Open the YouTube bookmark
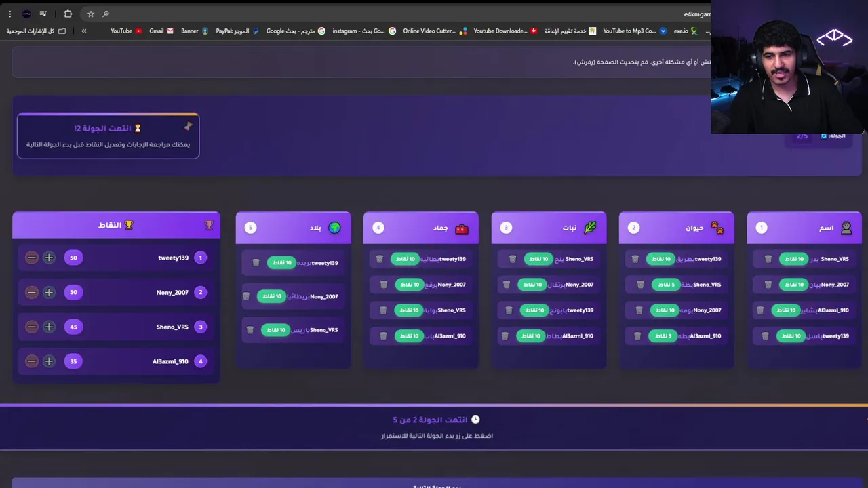The image size is (868, 488). [x=126, y=30]
